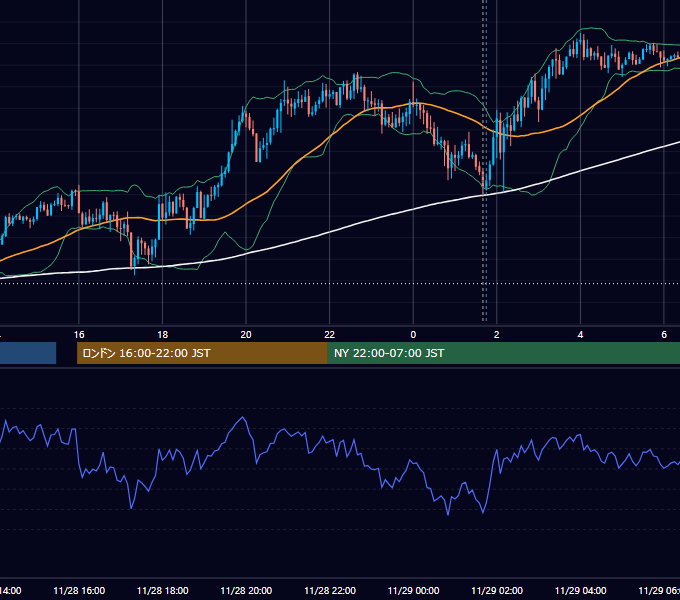Select the ロンドン 16:00-22:00 JST session bar
The width and height of the screenshot is (680, 600).
pos(202,353)
